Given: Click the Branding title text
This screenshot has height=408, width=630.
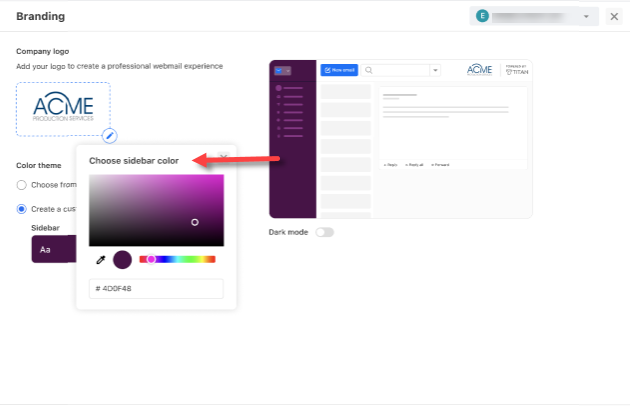Looking at the screenshot, I should point(40,16).
